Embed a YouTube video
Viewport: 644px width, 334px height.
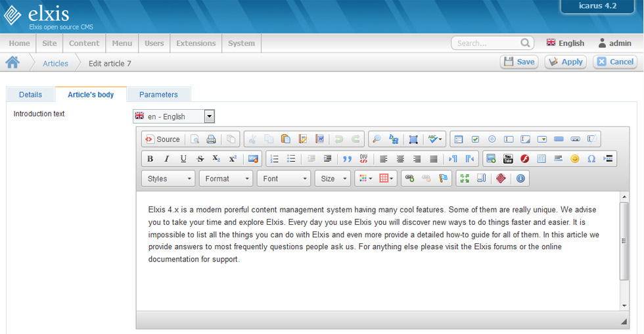pos(508,159)
